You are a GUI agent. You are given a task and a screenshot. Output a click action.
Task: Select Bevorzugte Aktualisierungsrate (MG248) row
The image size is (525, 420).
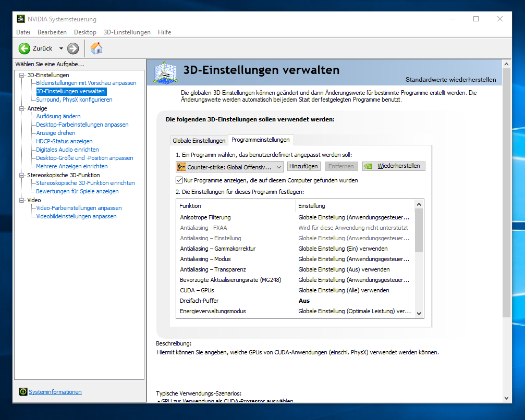[x=295, y=280]
